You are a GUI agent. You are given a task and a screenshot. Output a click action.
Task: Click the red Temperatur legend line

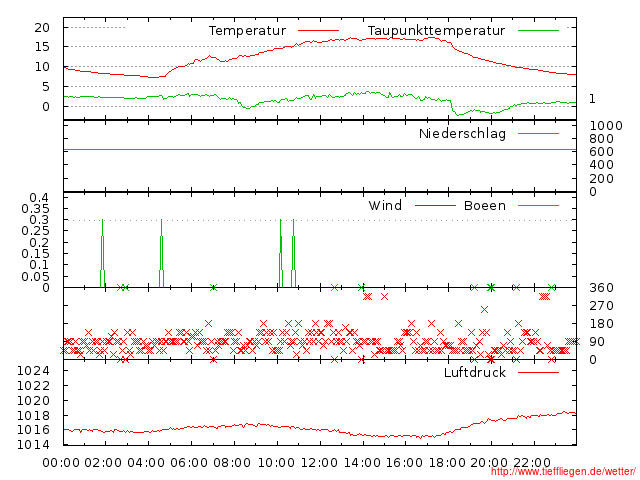pos(318,31)
